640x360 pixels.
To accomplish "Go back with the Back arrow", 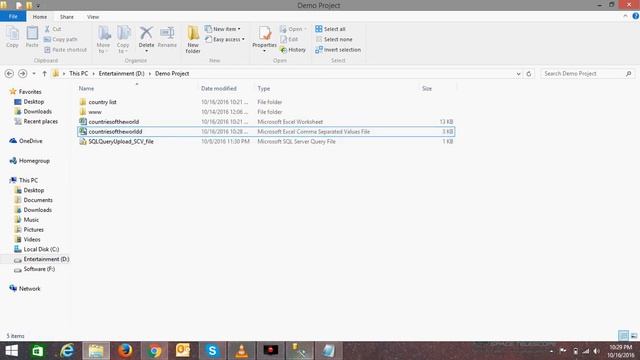I will [x=9, y=73].
